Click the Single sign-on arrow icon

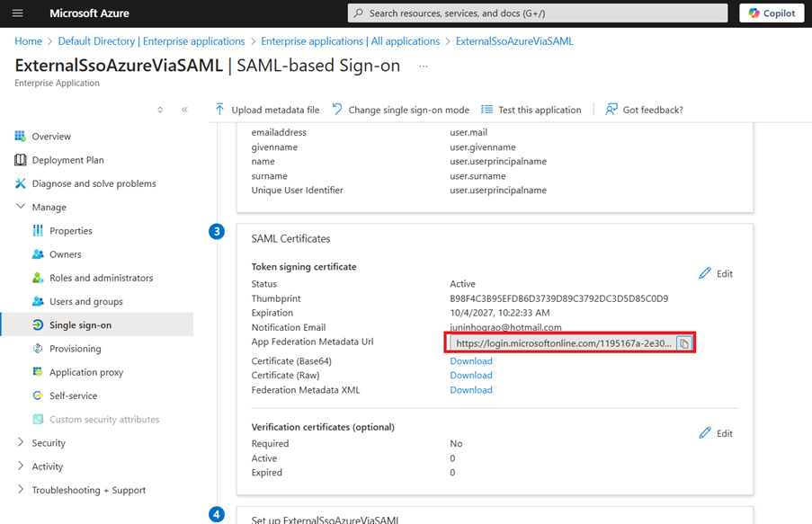click(38, 324)
